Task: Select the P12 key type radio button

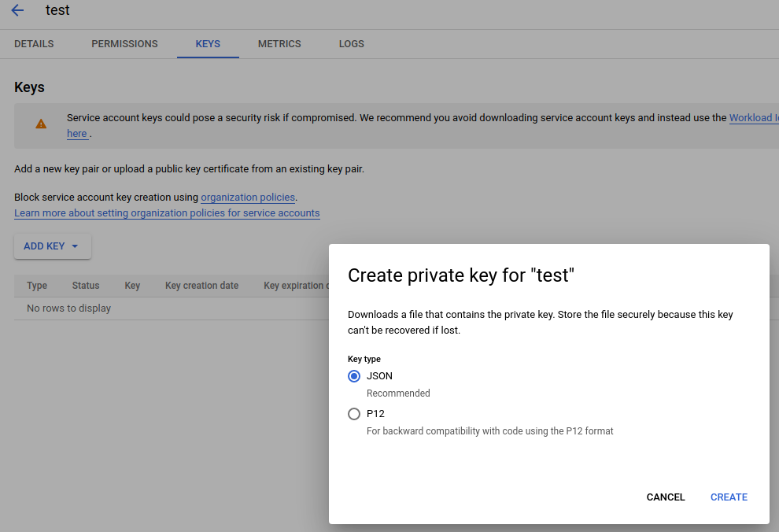Action: click(x=354, y=413)
